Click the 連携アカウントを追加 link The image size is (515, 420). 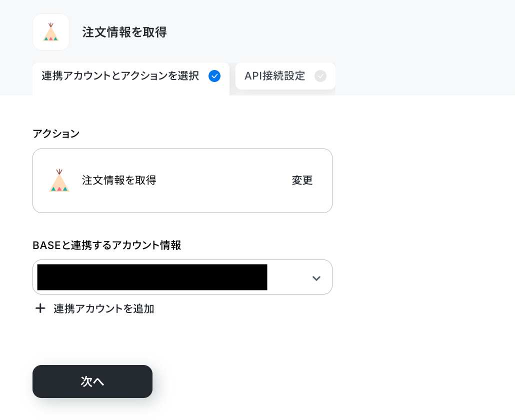(x=104, y=308)
